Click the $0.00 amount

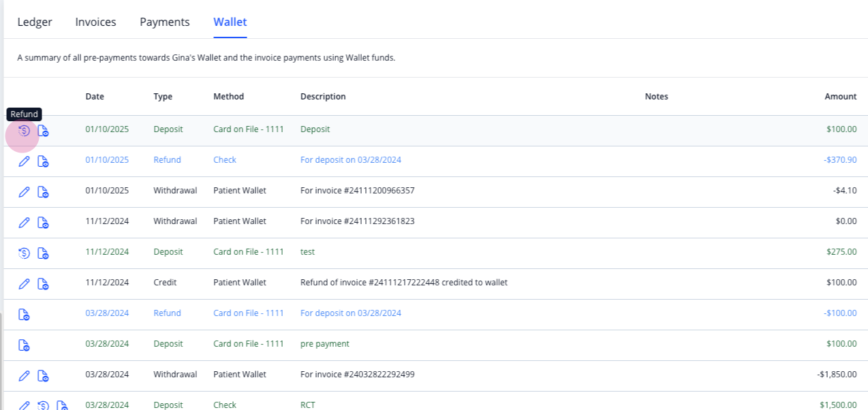pyautogui.click(x=846, y=221)
